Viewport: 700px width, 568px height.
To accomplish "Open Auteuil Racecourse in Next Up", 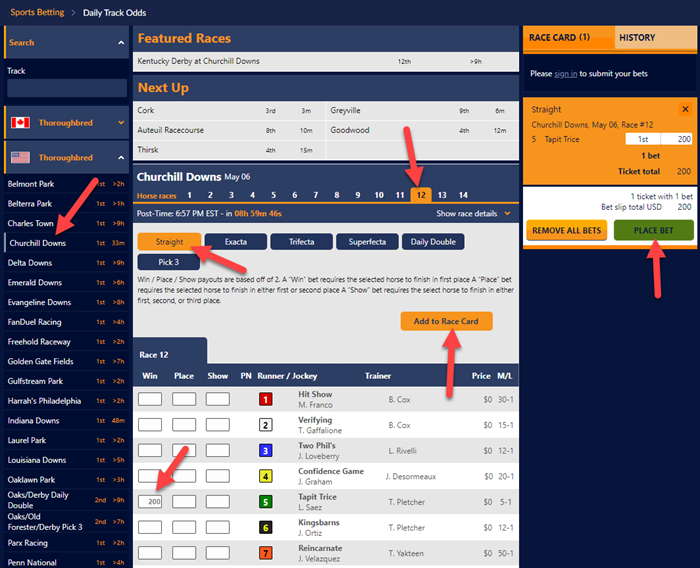I will pyautogui.click(x=229, y=130).
